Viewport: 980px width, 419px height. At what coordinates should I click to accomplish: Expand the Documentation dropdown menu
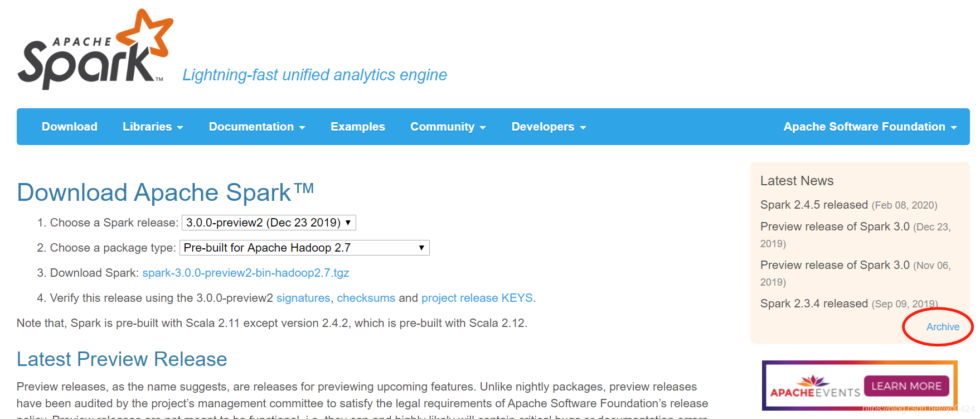(x=257, y=127)
